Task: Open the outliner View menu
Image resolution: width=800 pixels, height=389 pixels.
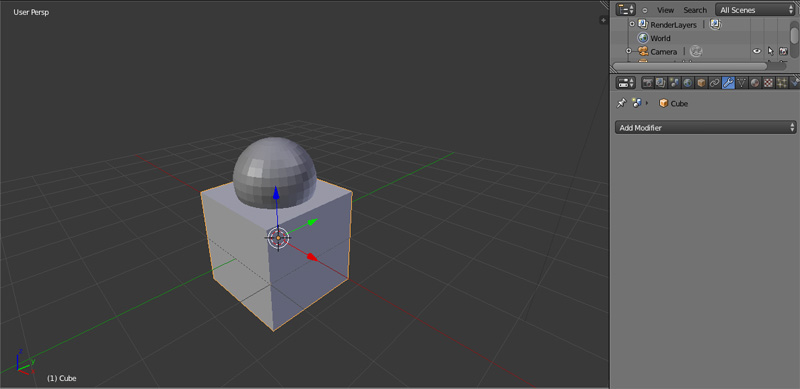Action: (x=665, y=10)
